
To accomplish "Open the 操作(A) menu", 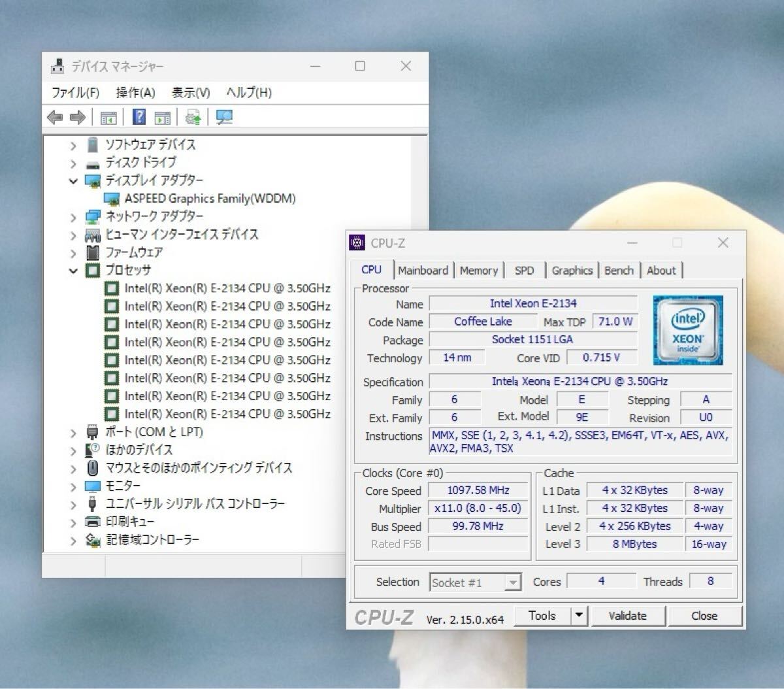I will point(135,93).
